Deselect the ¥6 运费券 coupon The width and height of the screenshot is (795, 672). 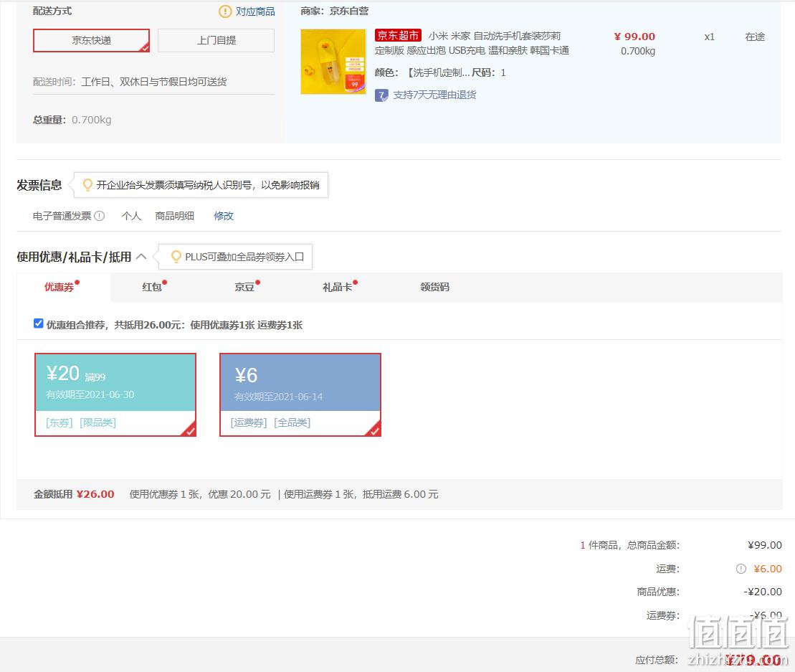[x=300, y=394]
